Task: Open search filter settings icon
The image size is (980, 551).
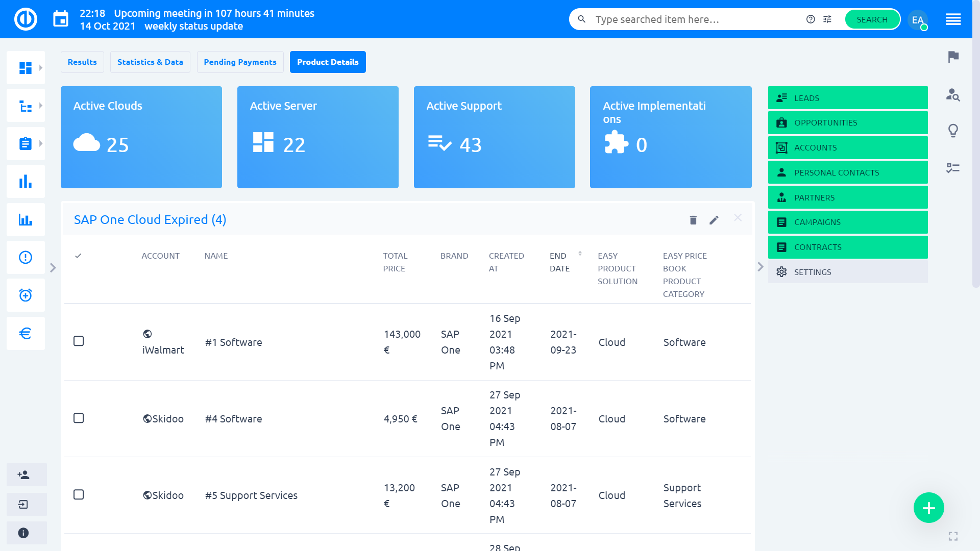Action: 827,19
